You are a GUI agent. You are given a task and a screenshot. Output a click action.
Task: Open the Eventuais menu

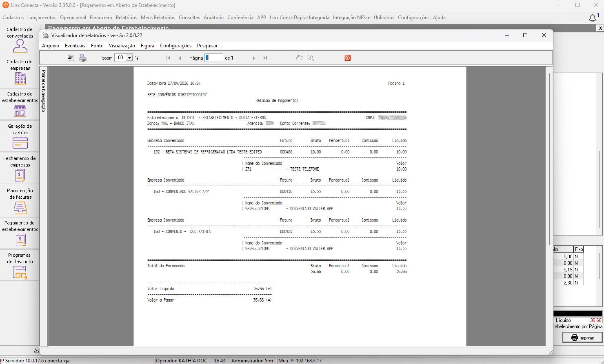click(75, 46)
